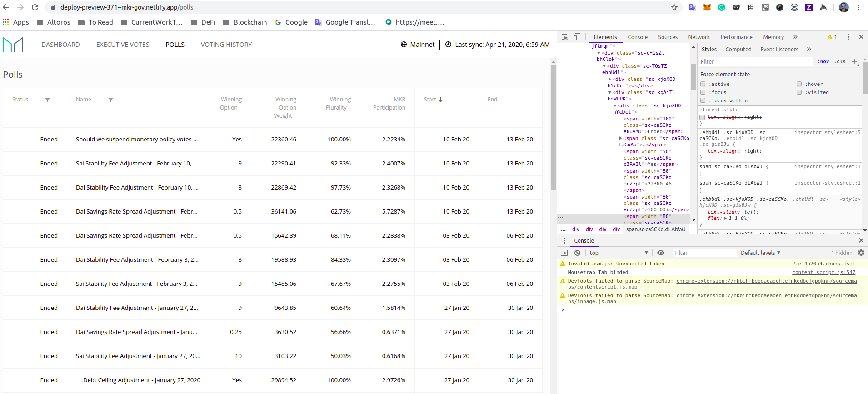
Task: Open console settings gear
Action: tap(861, 253)
